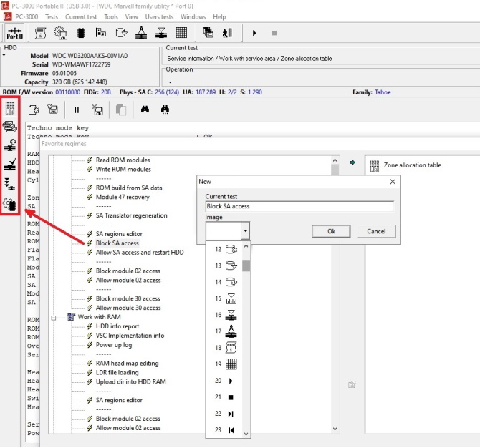Screen dimensions: 480x448
Task: Click the small arrow beside the HDD panel
Action: tap(4, 55)
